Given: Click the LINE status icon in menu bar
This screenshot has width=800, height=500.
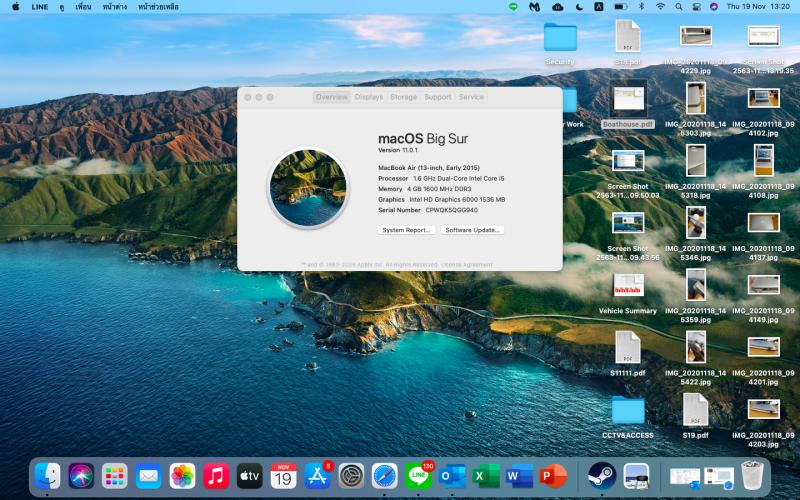Looking at the screenshot, I should [x=513, y=7].
